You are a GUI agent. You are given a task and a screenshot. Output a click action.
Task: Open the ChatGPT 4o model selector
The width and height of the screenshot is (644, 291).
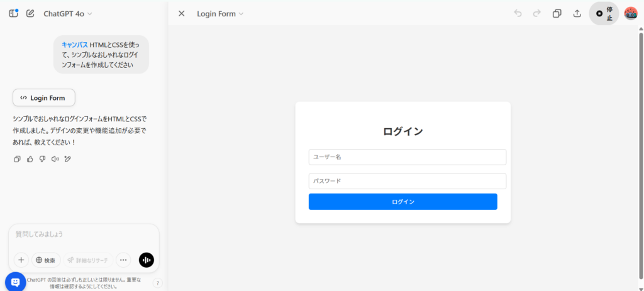(68, 14)
